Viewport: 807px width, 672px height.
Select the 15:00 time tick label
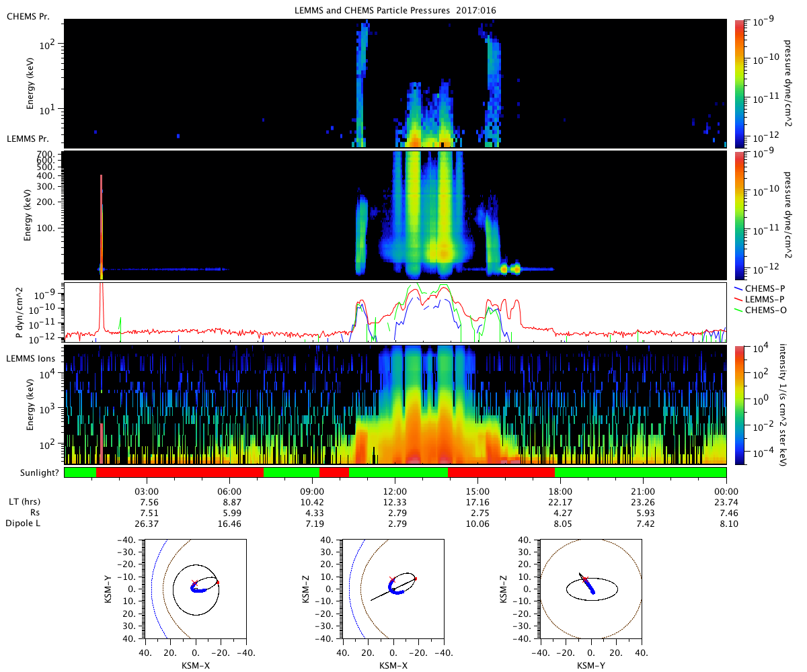coord(478,491)
